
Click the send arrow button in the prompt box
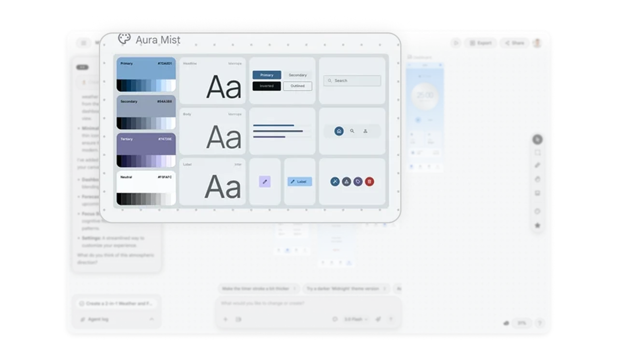[x=391, y=319]
